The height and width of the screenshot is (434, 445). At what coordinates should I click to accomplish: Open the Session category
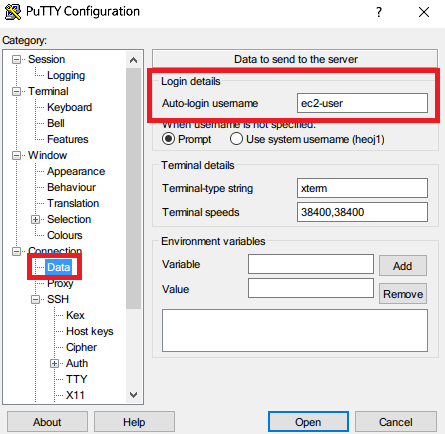(x=46, y=59)
